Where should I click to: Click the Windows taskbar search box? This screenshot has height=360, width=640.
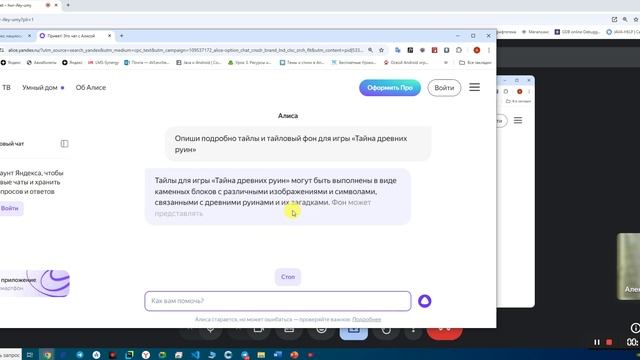(x=10, y=355)
